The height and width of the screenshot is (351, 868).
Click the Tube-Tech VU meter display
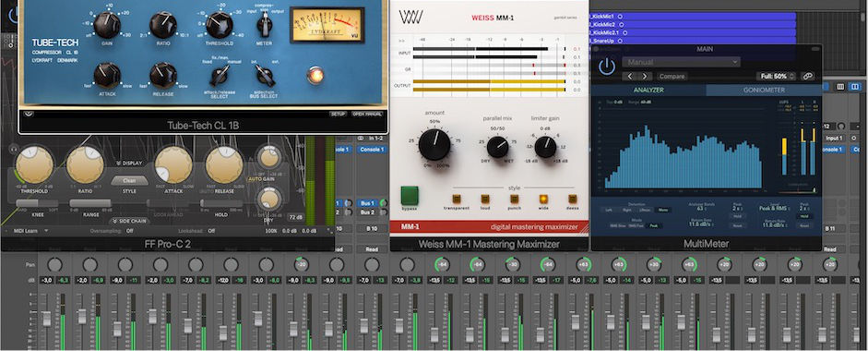327,26
